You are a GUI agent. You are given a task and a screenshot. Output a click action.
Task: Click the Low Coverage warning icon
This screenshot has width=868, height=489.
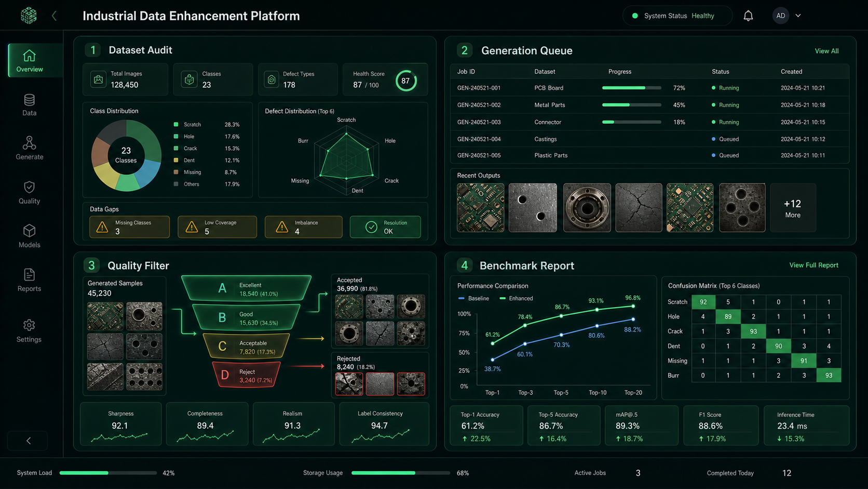tap(192, 227)
